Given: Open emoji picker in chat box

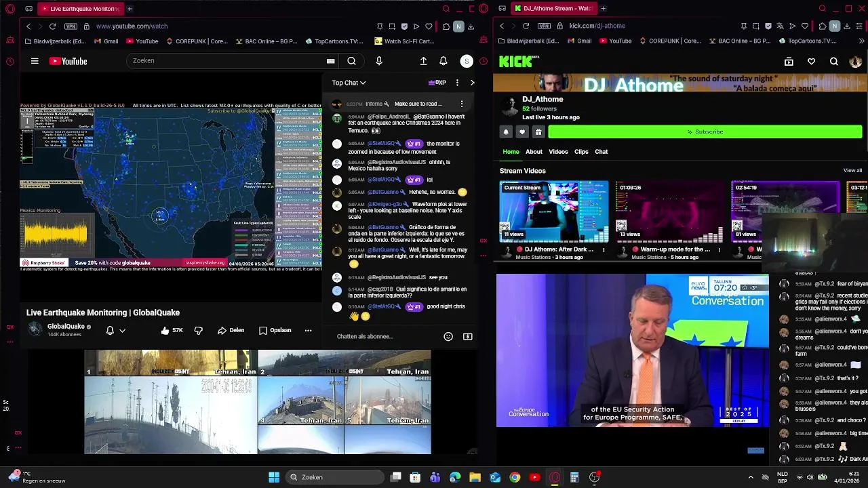Looking at the screenshot, I should pos(448,336).
